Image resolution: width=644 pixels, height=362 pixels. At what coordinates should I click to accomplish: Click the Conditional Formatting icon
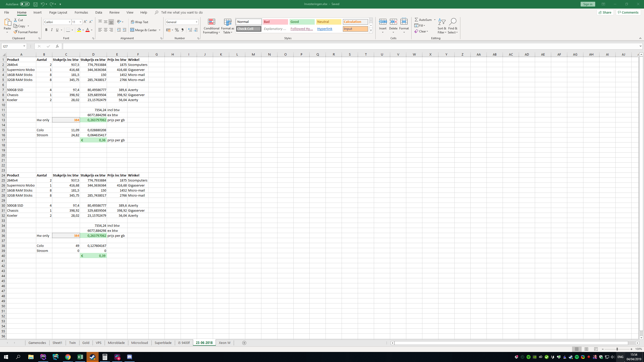[211, 22]
